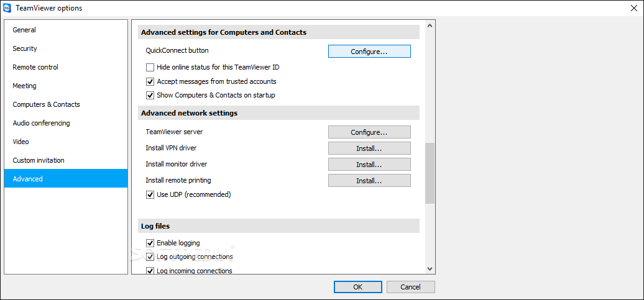
Task: Toggle Log outgoing connections checkbox
Action: point(150,257)
